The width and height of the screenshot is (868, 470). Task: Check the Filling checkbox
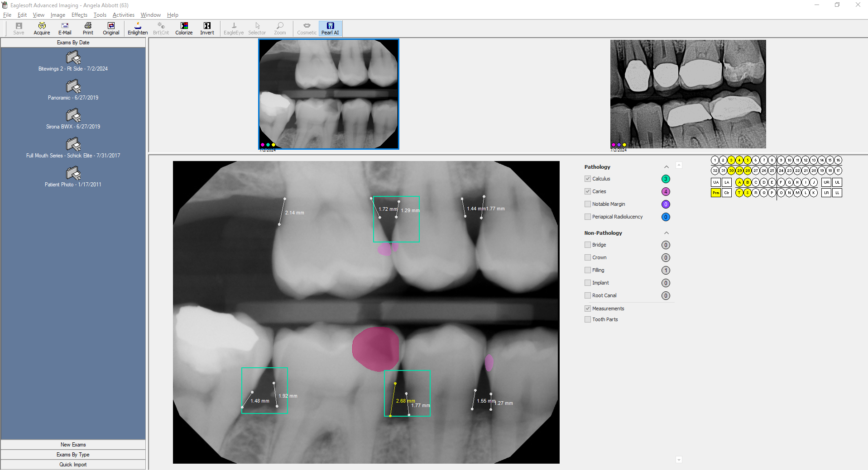coord(588,270)
